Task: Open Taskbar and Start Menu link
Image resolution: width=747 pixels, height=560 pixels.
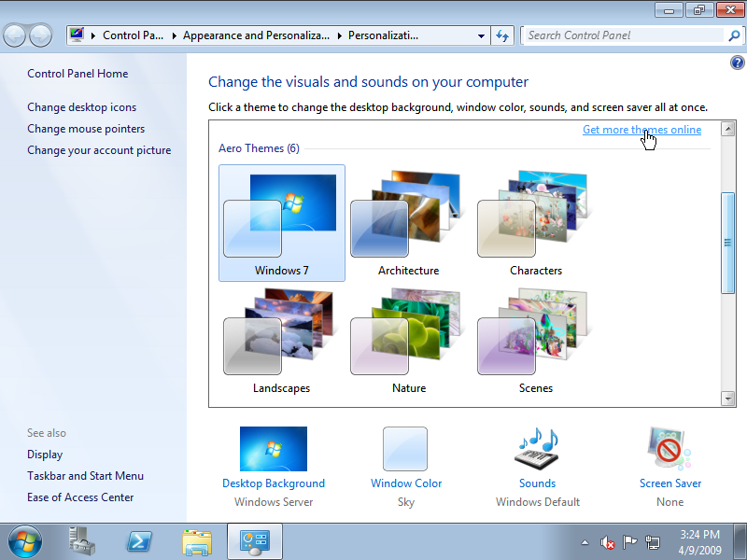Action: (x=85, y=476)
